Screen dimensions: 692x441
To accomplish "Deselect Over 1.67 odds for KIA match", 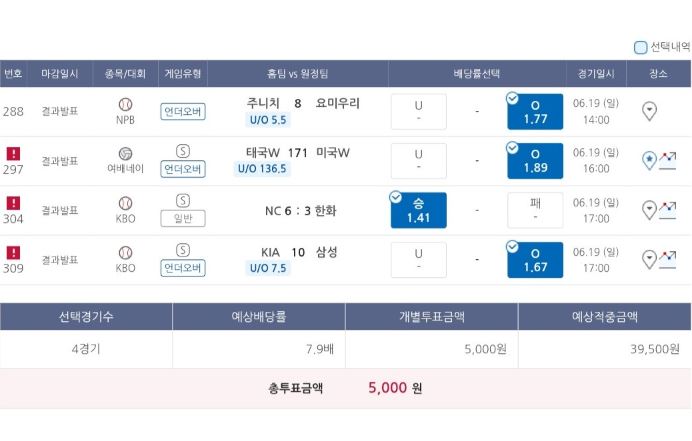I will point(535,260).
